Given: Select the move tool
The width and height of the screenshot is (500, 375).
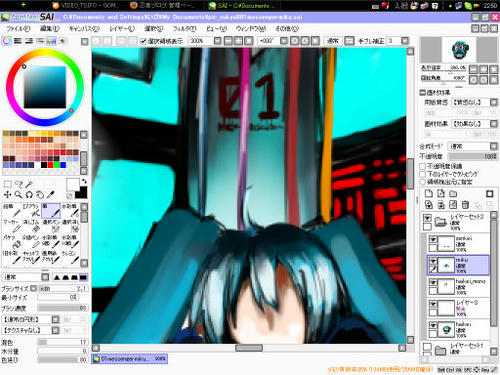Looking at the screenshot, I should coord(8,195).
